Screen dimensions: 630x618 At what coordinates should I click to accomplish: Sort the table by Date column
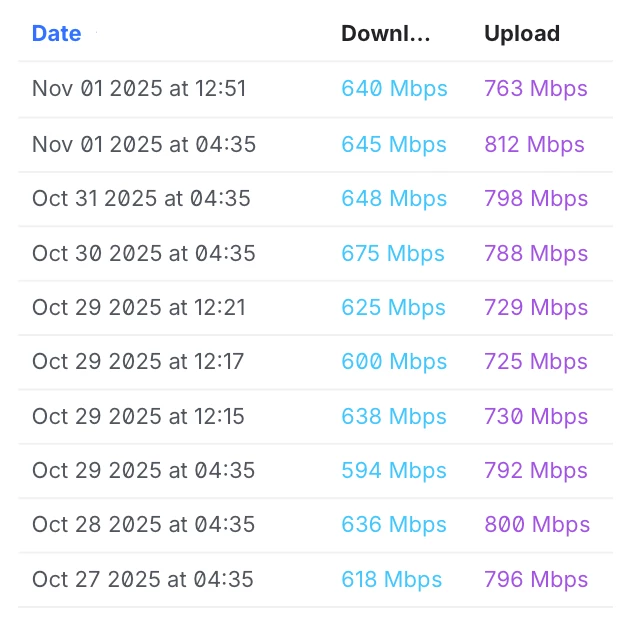[x=56, y=33]
